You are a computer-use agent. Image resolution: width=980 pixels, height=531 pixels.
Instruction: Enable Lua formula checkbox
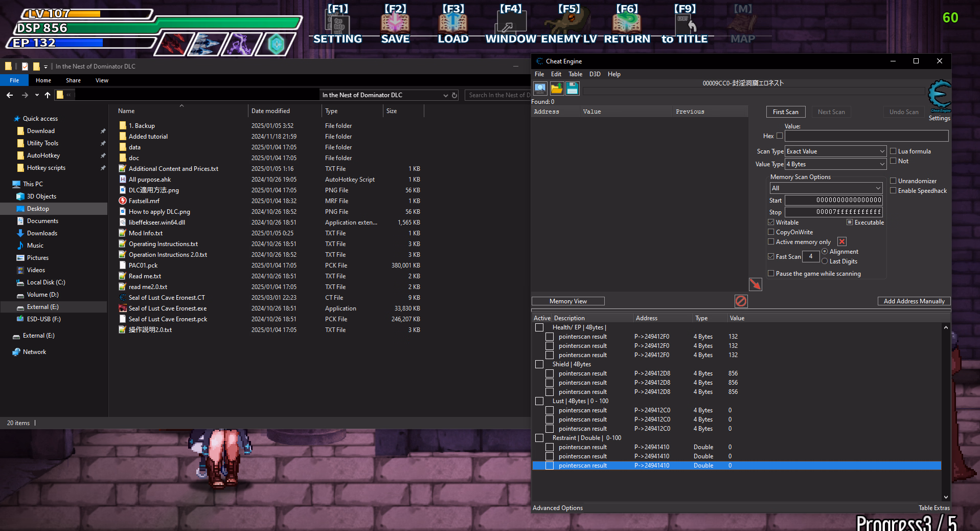click(893, 151)
